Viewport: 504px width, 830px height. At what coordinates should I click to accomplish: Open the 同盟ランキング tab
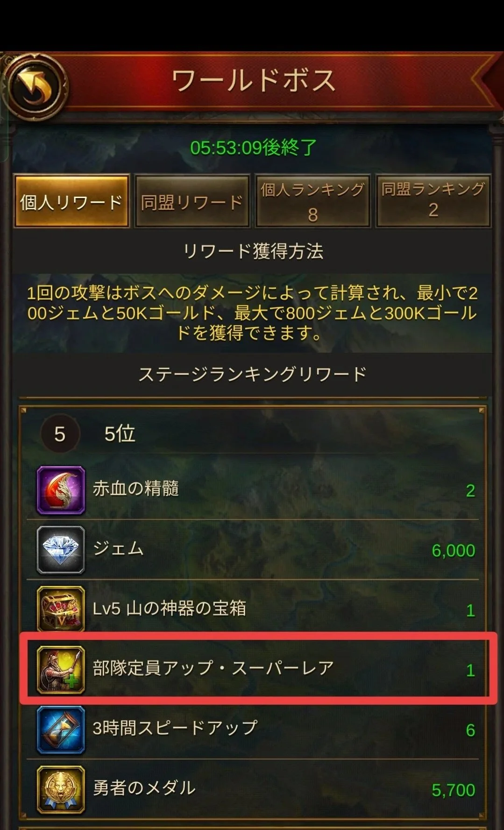click(433, 201)
